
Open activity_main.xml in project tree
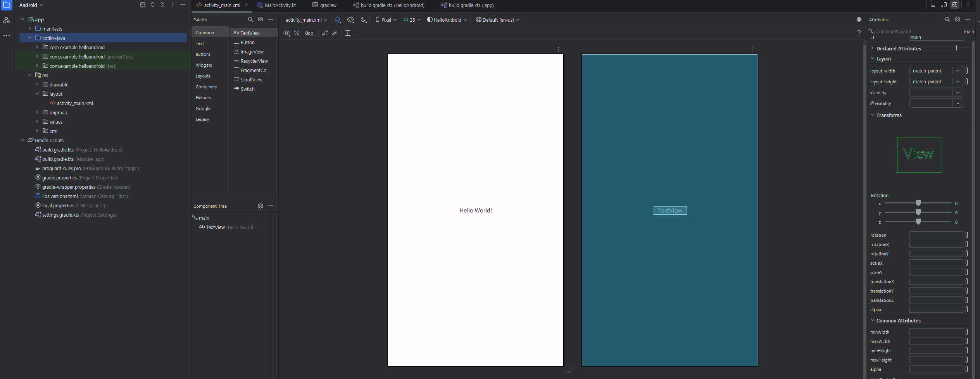pyautogui.click(x=71, y=103)
